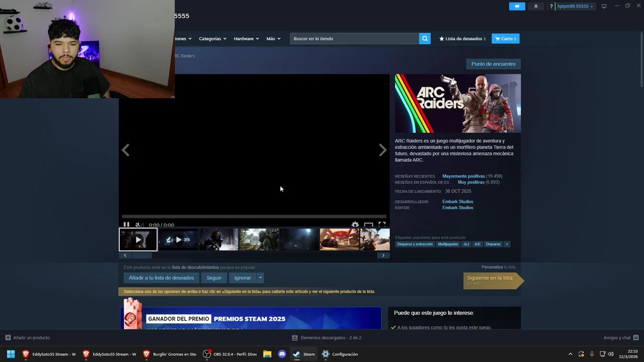The width and height of the screenshot is (644, 362).
Task: Enter fullscreen video mode
Action: (382, 225)
